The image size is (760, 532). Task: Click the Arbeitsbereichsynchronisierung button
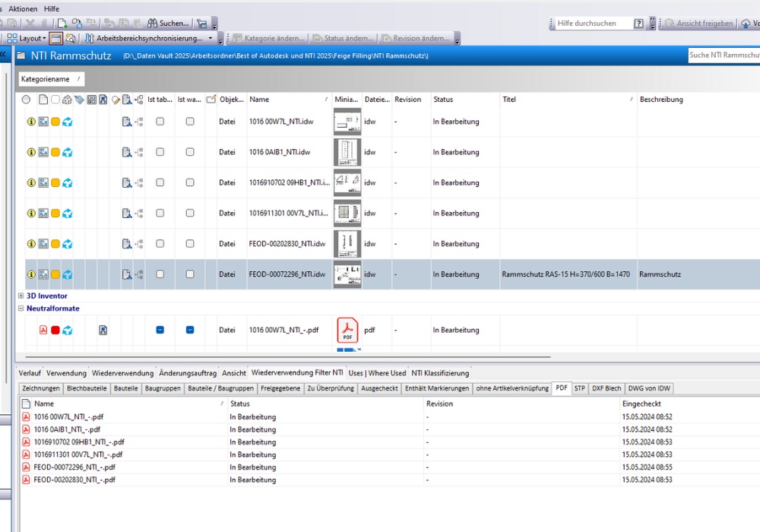click(x=150, y=38)
